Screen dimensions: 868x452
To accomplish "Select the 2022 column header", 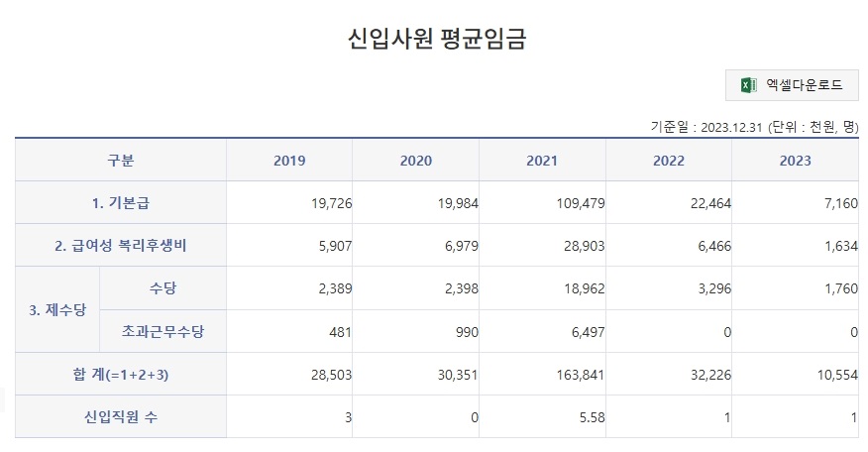I will click(669, 161).
